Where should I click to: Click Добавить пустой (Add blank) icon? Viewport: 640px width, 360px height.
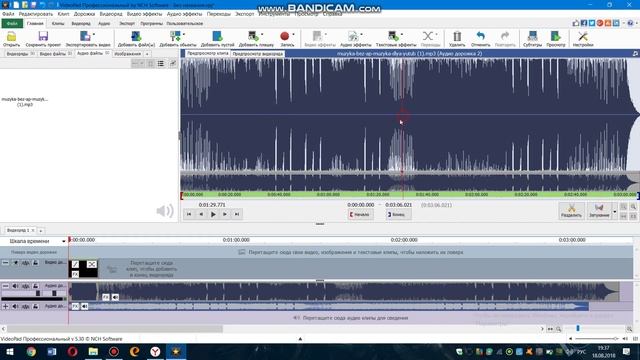[x=217, y=36]
